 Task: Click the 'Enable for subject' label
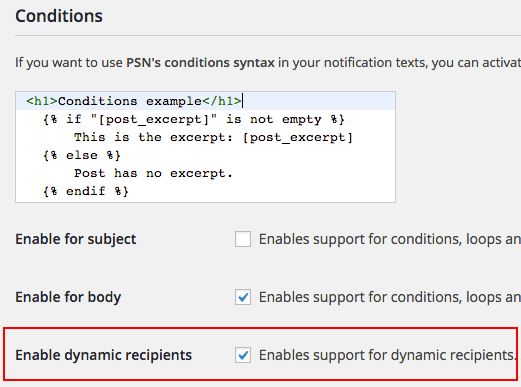[x=76, y=239]
